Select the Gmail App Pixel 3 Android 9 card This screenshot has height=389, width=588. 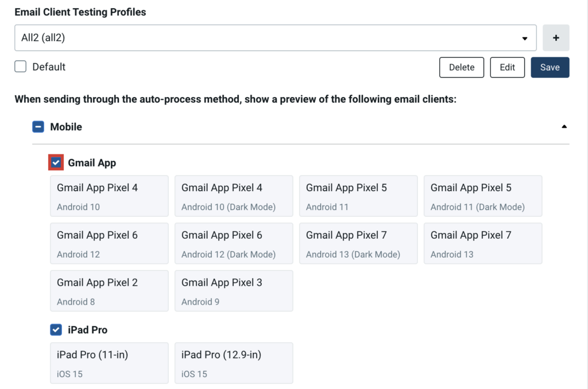click(x=234, y=290)
